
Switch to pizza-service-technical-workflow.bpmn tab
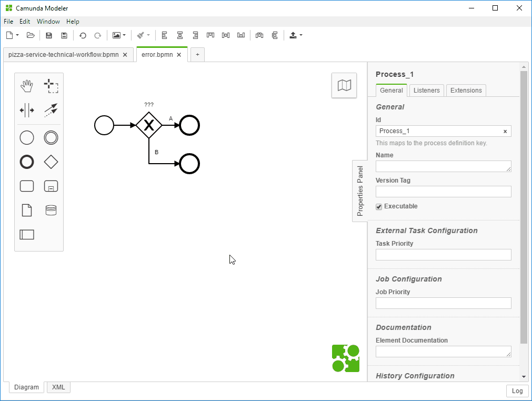click(64, 55)
